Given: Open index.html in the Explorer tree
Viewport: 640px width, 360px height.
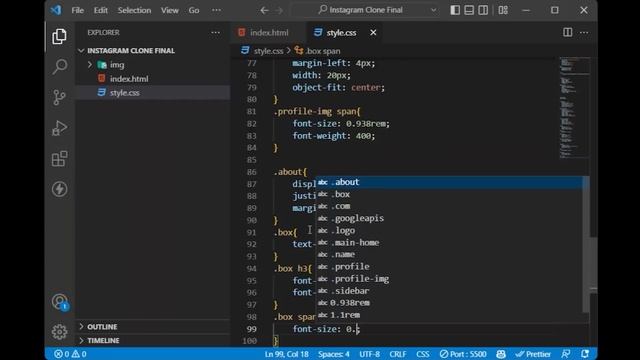Looking at the screenshot, I should click(x=153, y=79).
